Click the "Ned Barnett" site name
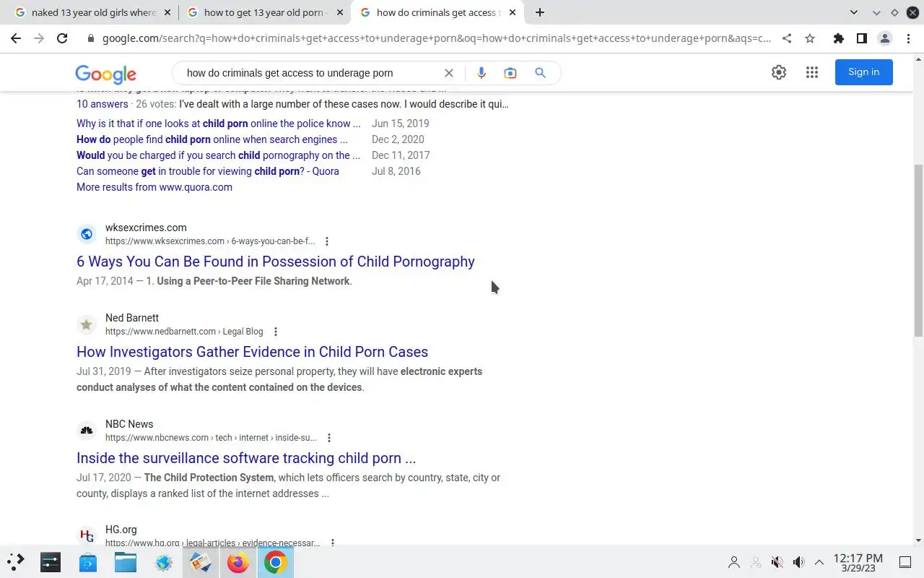 pos(132,318)
